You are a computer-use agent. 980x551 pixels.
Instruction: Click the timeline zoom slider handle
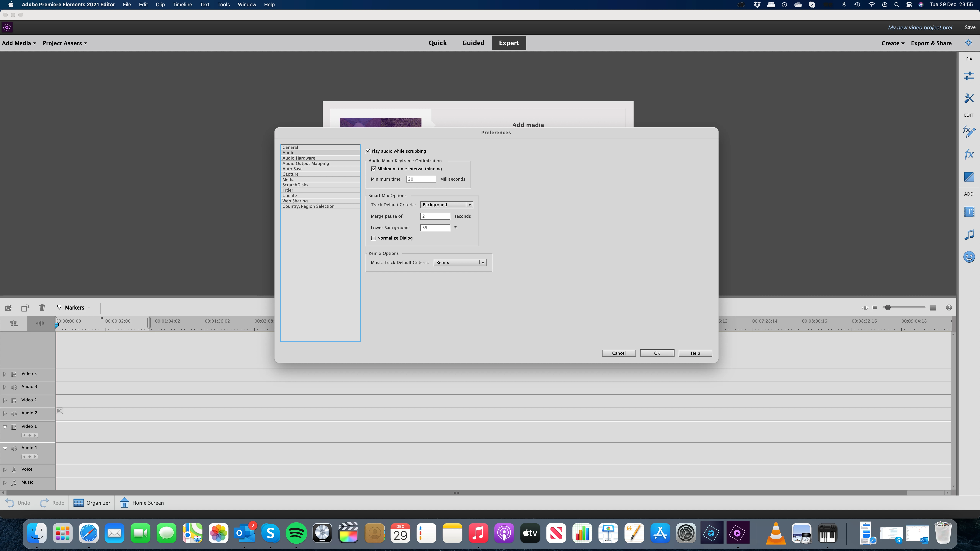(x=888, y=308)
